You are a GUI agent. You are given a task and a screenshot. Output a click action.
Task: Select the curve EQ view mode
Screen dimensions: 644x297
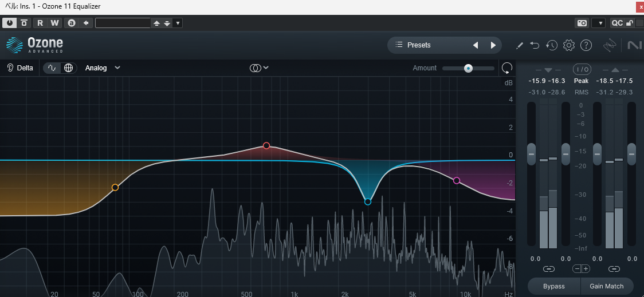click(x=52, y=68)
